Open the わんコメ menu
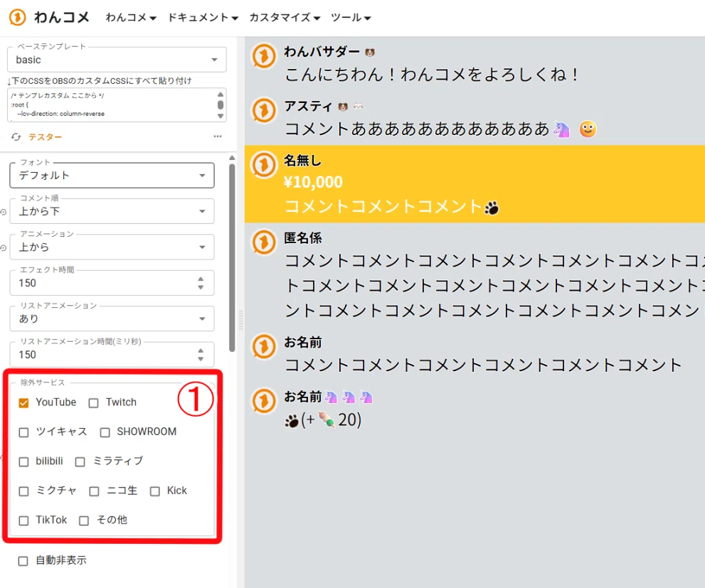Screen dimensions: 705x588 [131, 18]
